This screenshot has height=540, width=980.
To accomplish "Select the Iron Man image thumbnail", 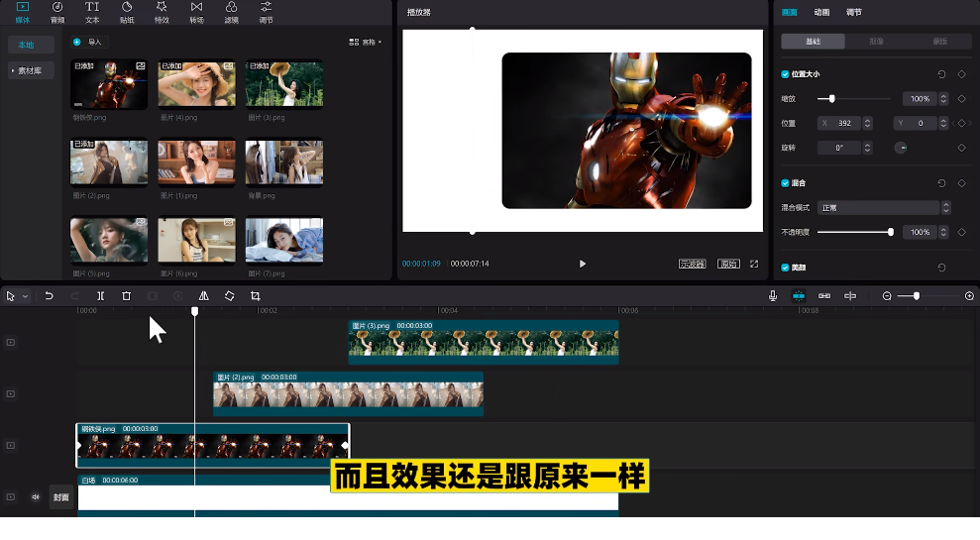I will coord(109,84).
